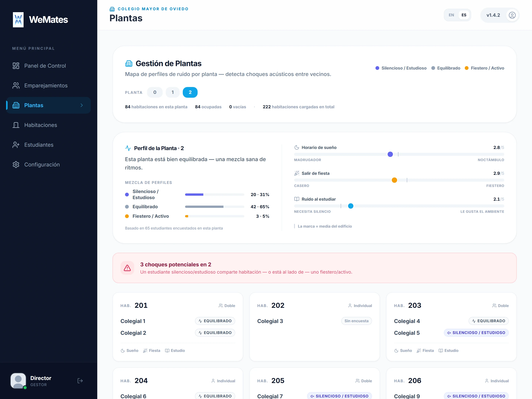532x399 pixels.
Task: Select planta 0
Action: pyautogui.click(x=155, y=92)
